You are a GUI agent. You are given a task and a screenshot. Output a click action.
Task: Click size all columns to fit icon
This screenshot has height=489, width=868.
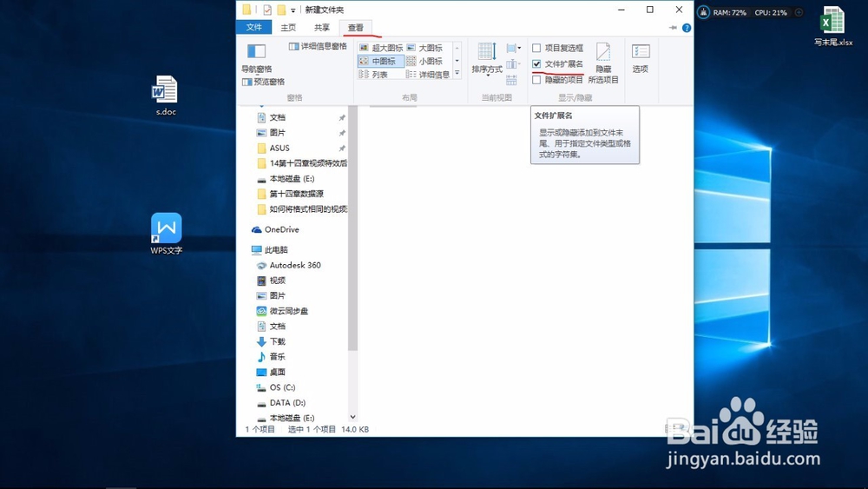pyautogui.click(x=511, y=80)
